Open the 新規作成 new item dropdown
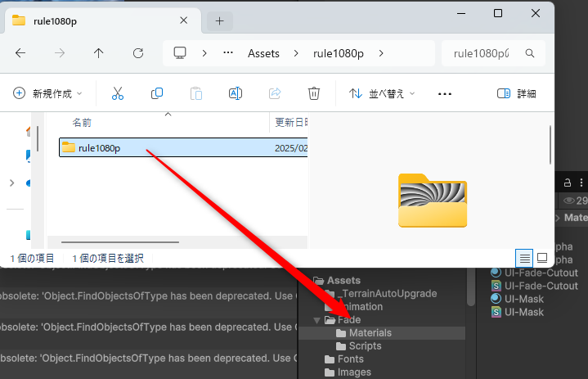The image size is (588, 379). tap(49, 93)
